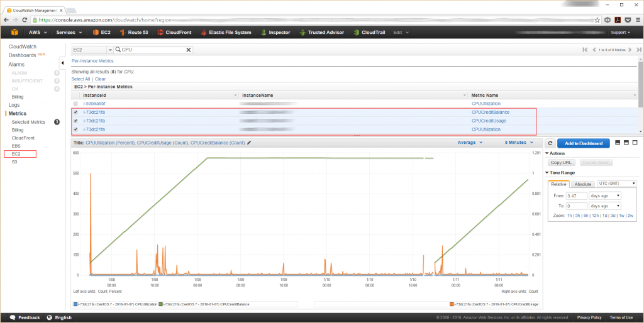
Task: Click the Clear selection link
Action: tap(100, 79)
